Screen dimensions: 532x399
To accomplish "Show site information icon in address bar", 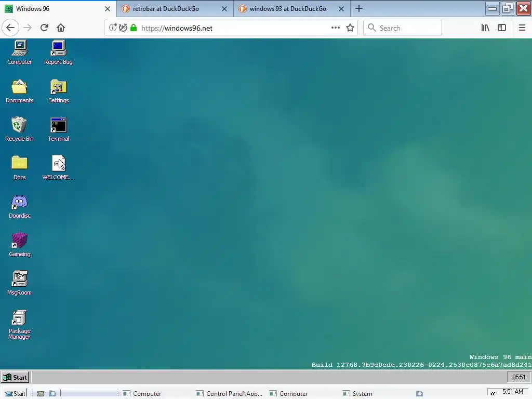I will (113, 28).
